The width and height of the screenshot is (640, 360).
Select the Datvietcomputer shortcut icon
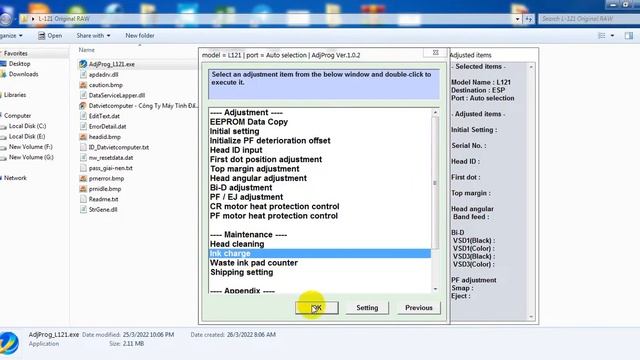pyautogui.click(x=83, y=106)
